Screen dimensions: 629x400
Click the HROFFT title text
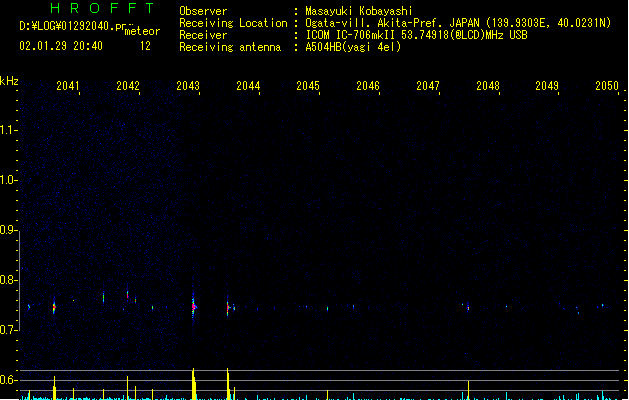103,8
